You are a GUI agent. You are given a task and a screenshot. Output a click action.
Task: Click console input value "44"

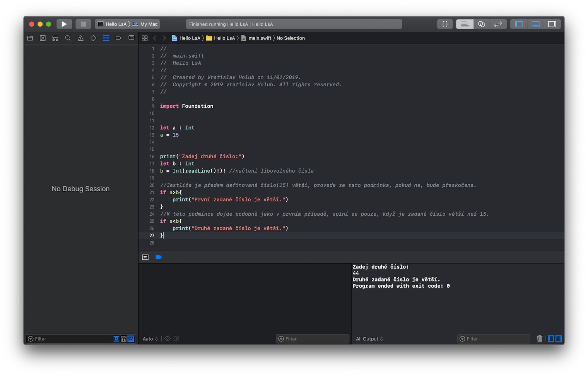point(356,273)
